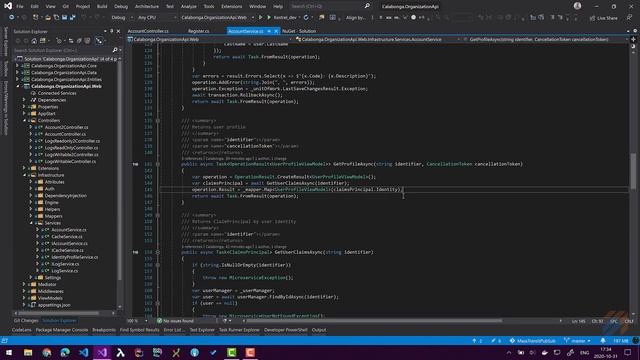This screenshot has height=360, width=640.
Task: Open the Output tab
Action: point(319,330)
